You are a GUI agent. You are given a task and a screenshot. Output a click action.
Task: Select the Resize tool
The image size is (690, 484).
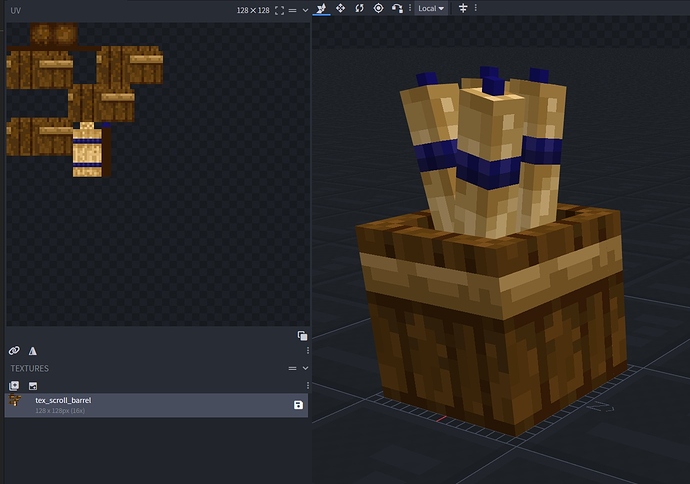340,8
